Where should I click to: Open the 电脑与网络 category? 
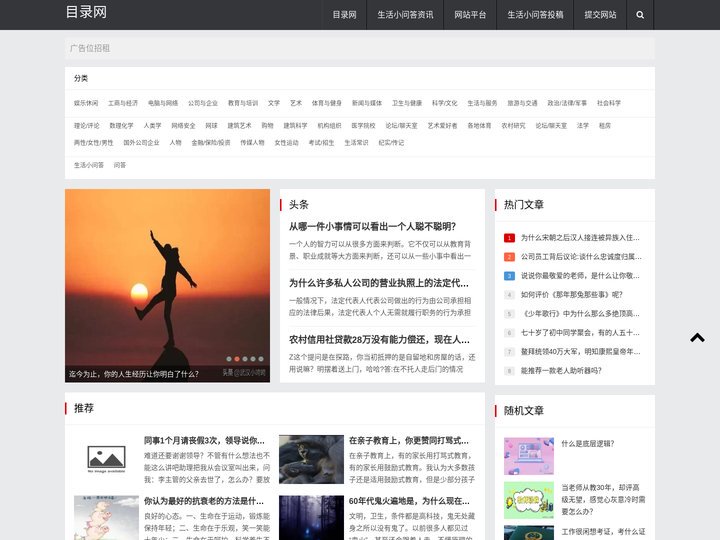pyautogui.click(x=163, y=103)
